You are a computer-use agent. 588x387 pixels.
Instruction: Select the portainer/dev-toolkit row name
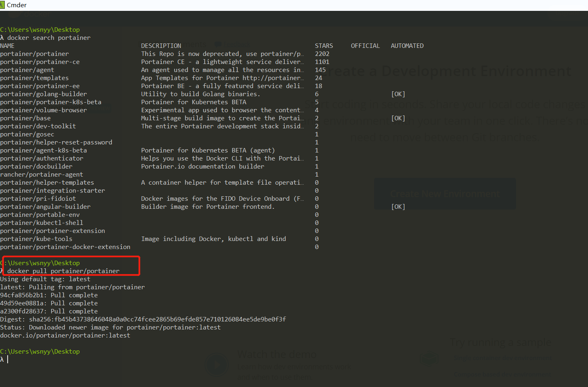click(38, 126)
